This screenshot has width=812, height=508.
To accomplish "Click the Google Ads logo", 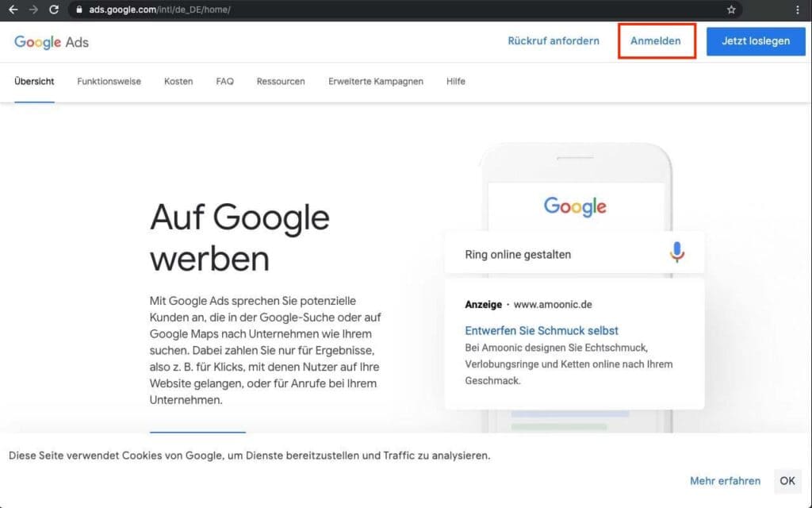I will pos(51,41).
